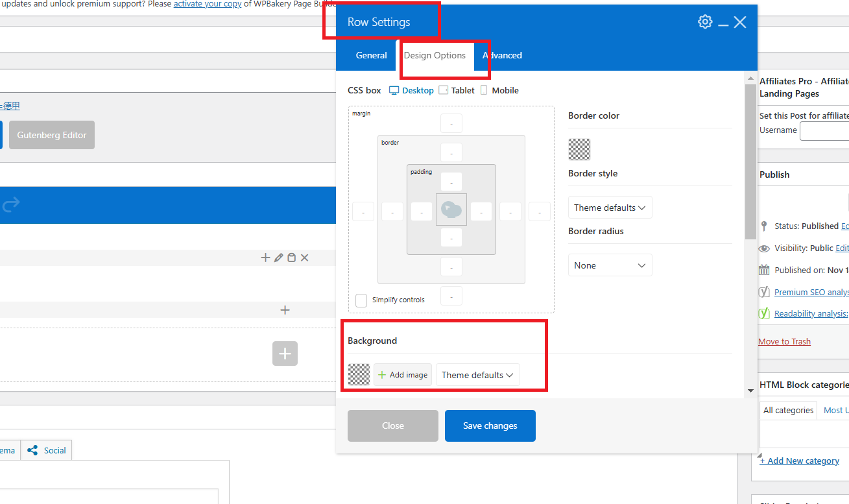This screenshot has height=504, width=849.
Task: Click Edit link next to Visibility Public
Action: [842, 248]
